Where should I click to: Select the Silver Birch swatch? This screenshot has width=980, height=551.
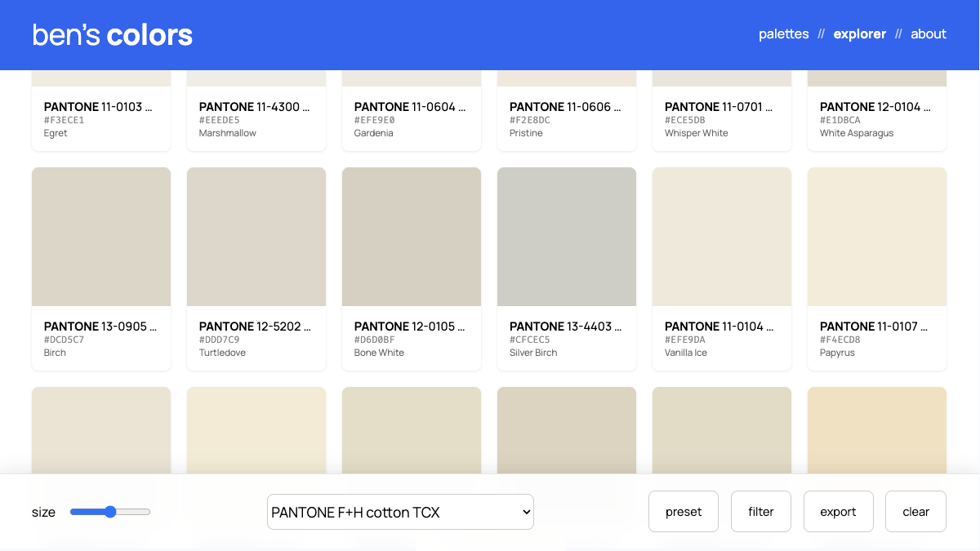click(567, 237)
